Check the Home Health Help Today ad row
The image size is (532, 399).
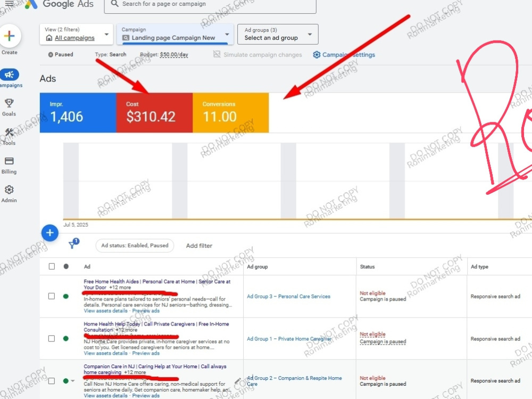[52, 338]
